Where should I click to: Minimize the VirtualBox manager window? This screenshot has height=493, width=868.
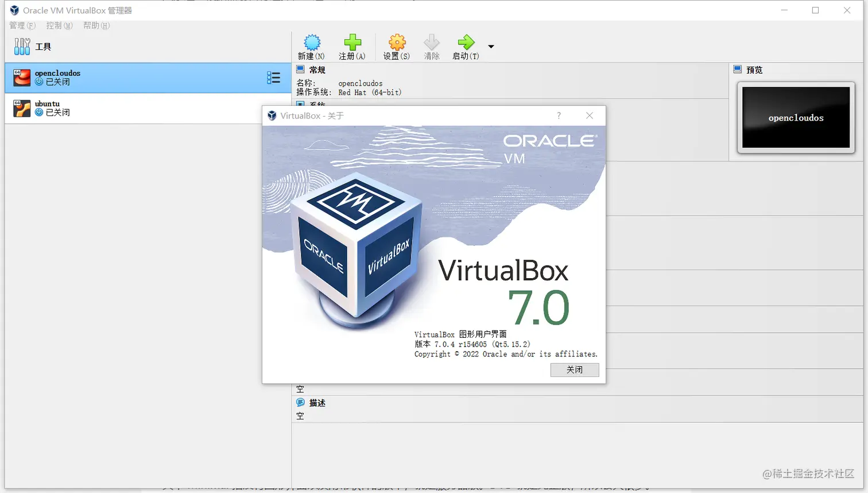tap(784, 10)
